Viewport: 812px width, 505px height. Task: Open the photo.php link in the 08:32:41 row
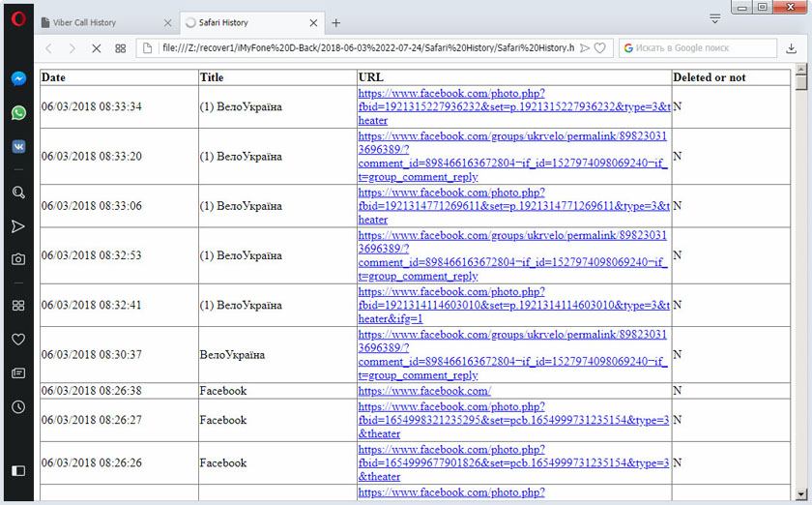(514, 305)
